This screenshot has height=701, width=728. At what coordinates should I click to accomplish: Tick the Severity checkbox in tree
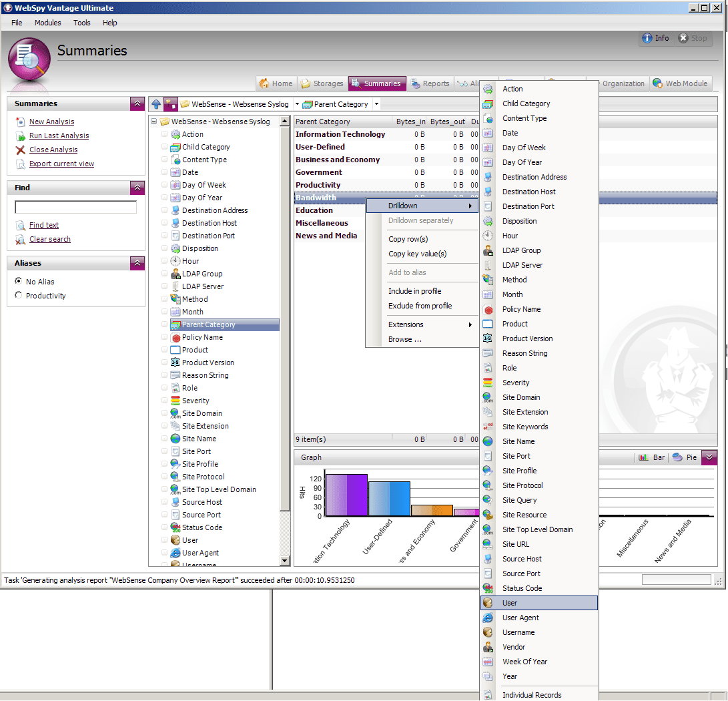coord(164,400)
